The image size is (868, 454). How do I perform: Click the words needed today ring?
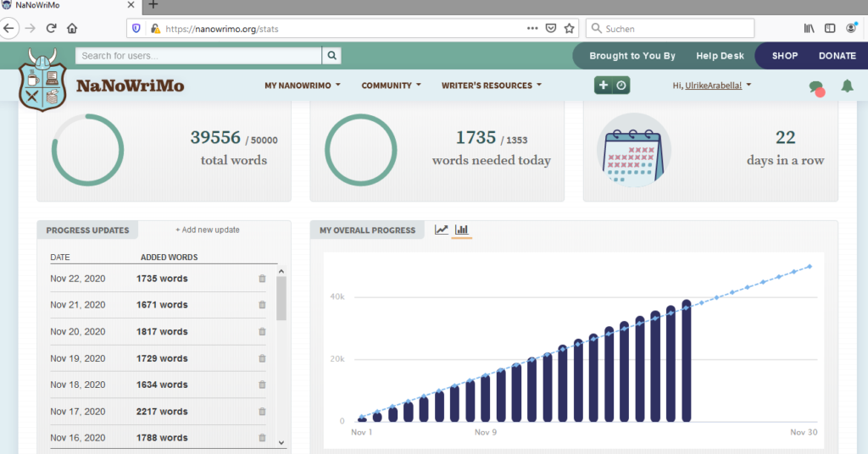[x=361, y=150]
